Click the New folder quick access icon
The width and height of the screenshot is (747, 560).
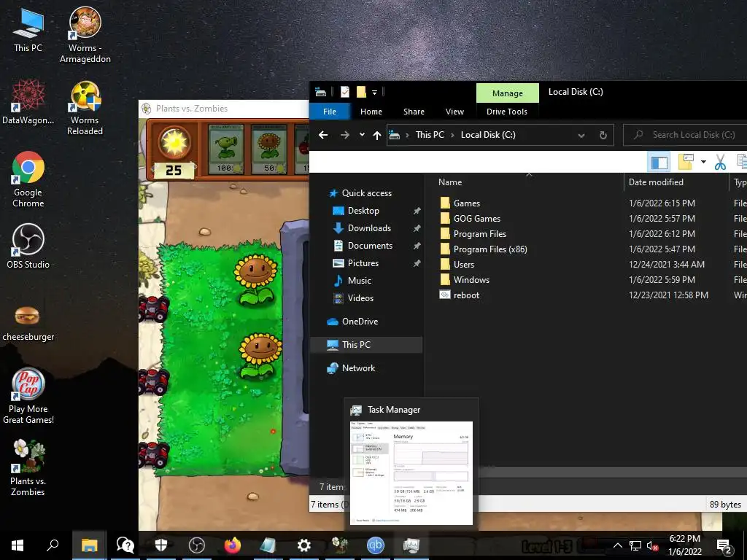coord(361,92)
